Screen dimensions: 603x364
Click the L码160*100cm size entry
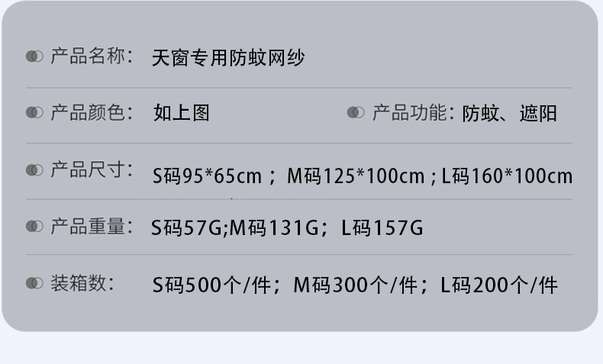click(507, 176)
